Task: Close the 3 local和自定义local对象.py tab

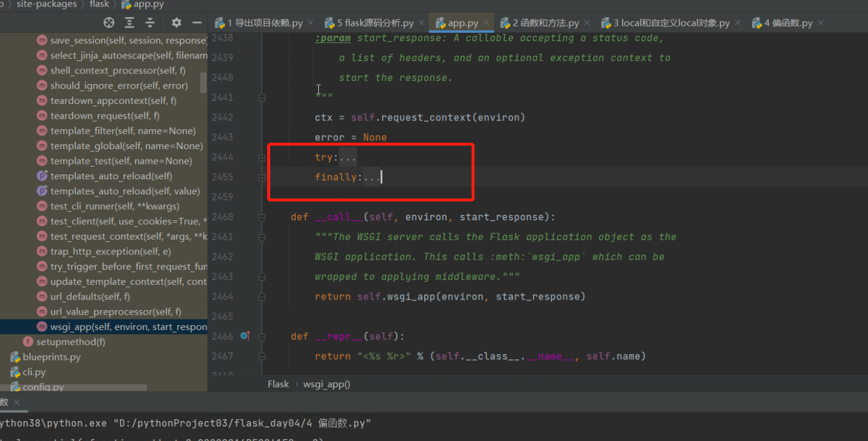Action: pos(738,23)
